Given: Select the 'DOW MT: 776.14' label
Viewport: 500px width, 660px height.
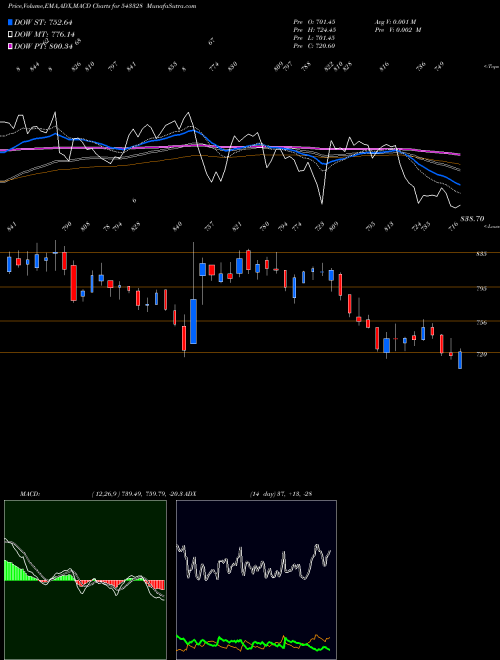Looking at the screenshot, I should 44,34.
